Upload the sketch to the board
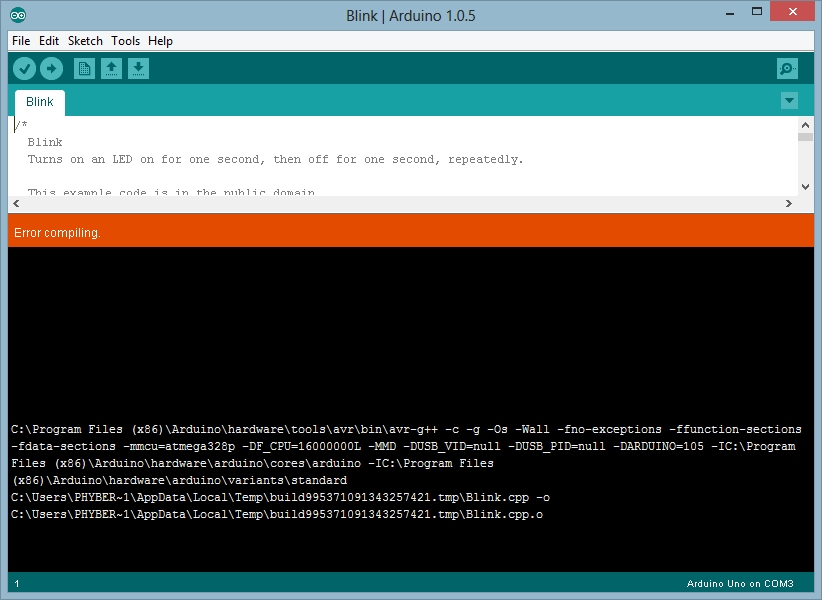 click(51, 68)
